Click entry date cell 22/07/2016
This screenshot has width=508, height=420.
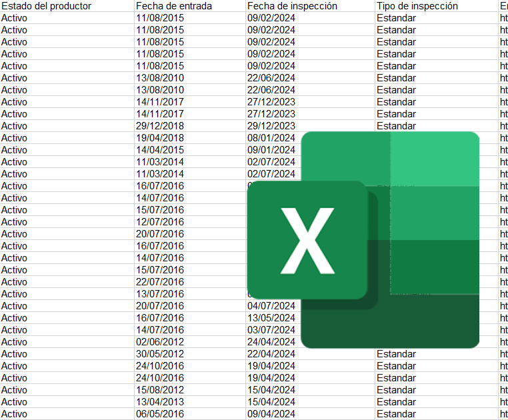(160, 282)
